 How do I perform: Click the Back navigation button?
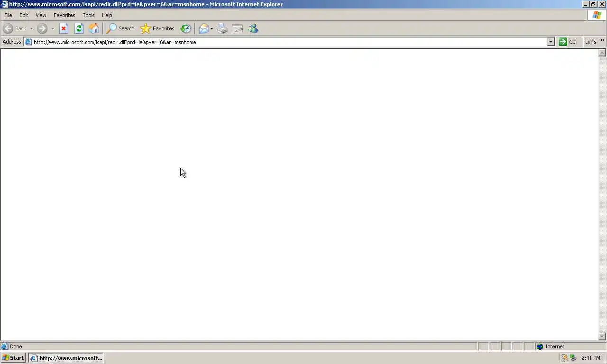15,28
